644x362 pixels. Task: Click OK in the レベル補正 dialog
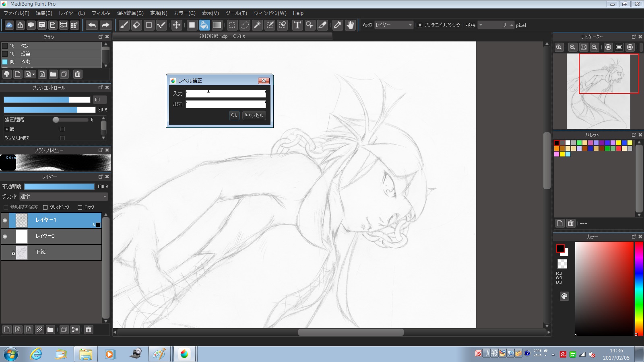click(234, 115)
